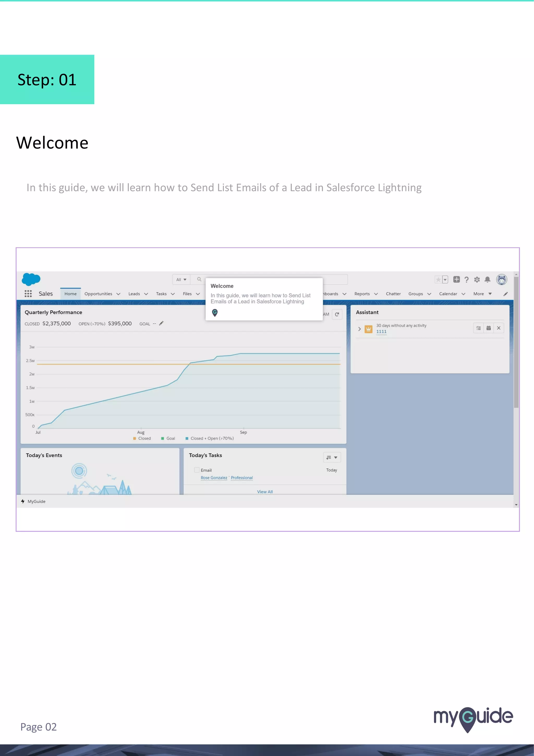
Task: Check the Email task checkbox
Action: [x=197, y=470]
